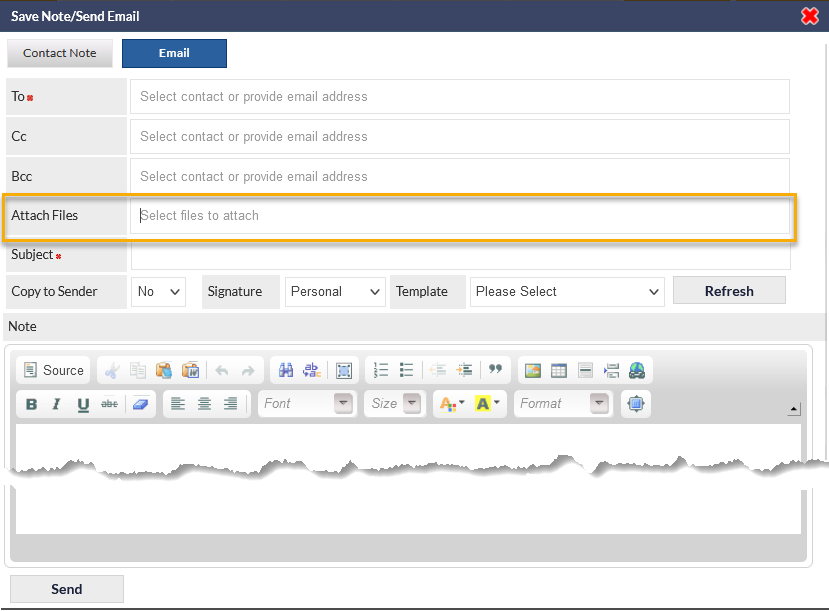Screen dimensions: 829x611
Task: Center align text
Action: [205, 404]
